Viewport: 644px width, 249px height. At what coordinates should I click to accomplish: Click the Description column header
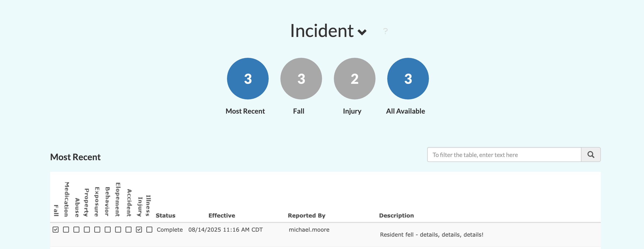[x=396, y=216]
